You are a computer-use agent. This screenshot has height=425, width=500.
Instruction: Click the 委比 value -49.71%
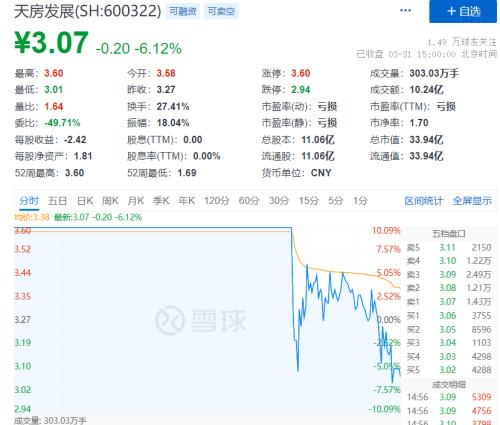(x=62, y=123)
